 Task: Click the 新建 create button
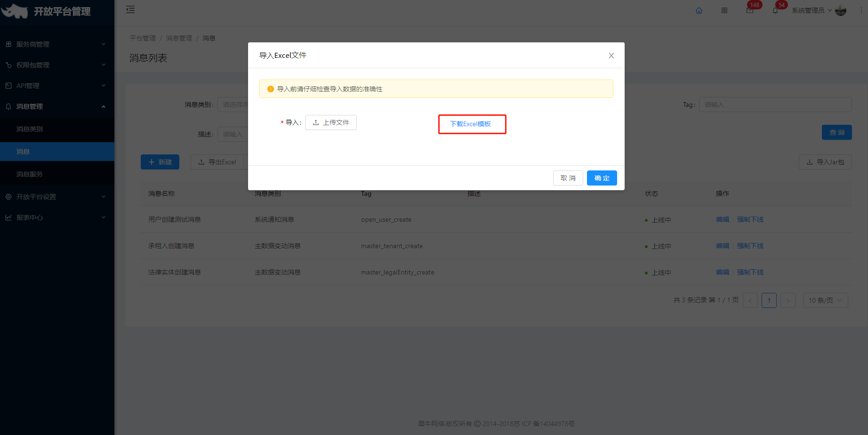pyautogui.click(x=160, y=162)
